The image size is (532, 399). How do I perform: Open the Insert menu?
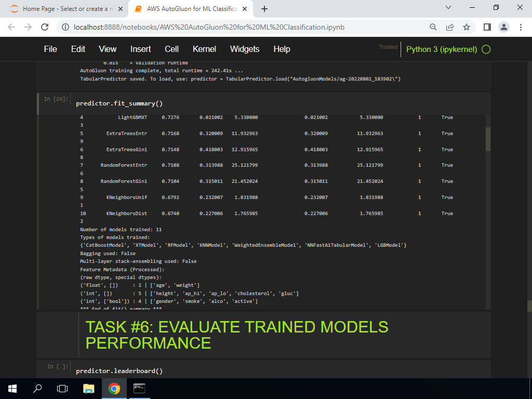(140, 49)
